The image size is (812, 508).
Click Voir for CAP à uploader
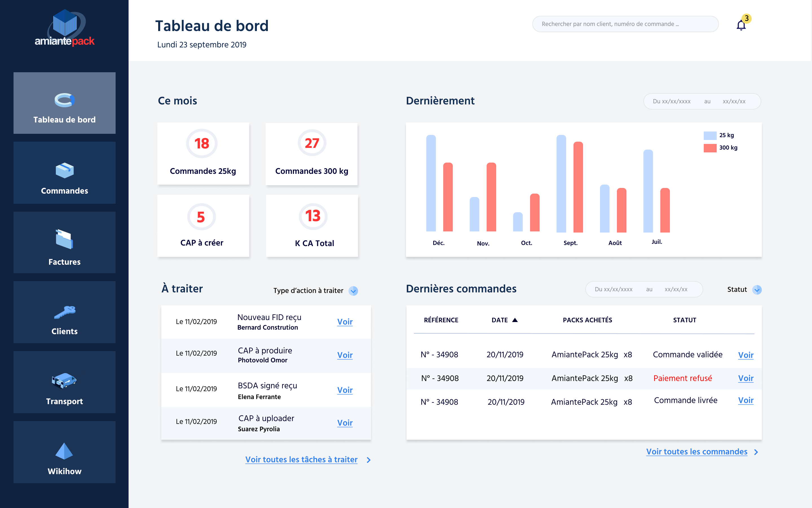pyautogui.click(x=345, y=423)
